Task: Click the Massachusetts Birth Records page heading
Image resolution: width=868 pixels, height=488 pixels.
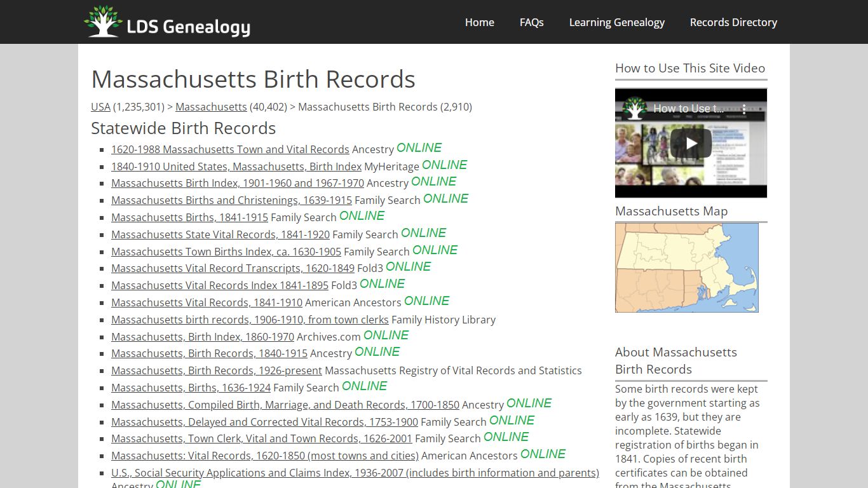Action: click(253, 79)
